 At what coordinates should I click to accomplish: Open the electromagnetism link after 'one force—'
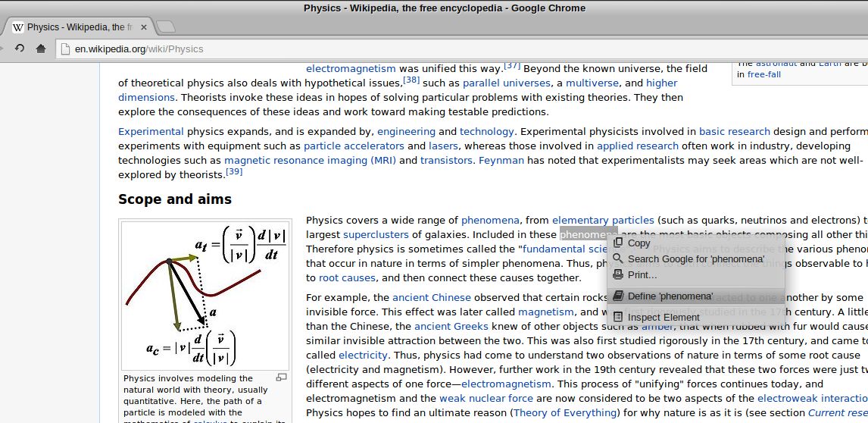coord(506,384)
